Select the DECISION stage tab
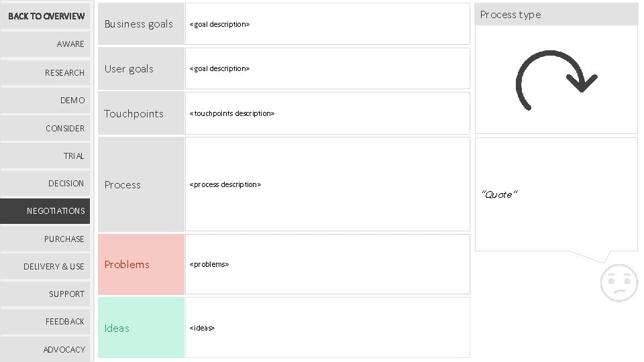This screenshot has width=644, height=362. [46, 183]
